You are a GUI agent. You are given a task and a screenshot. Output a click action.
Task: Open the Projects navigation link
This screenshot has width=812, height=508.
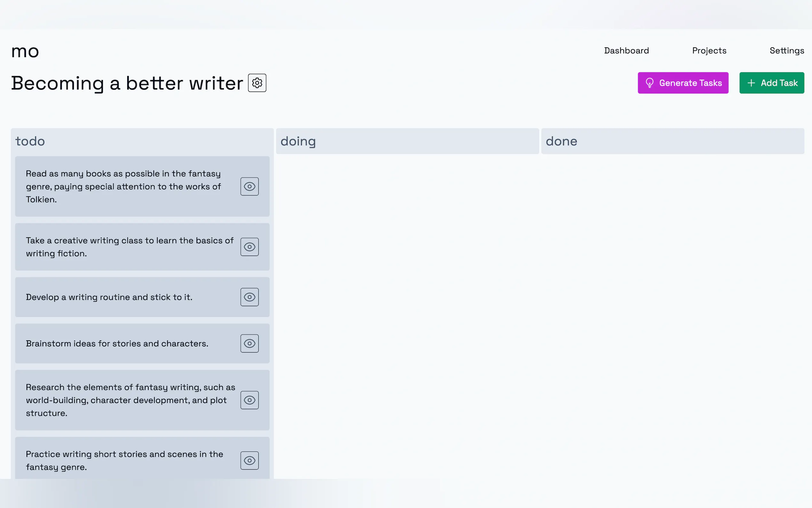[x=709, y=51]
